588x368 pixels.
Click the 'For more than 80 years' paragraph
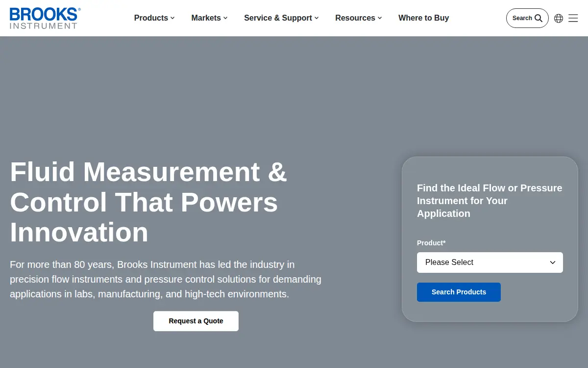[x=166, y=279]
